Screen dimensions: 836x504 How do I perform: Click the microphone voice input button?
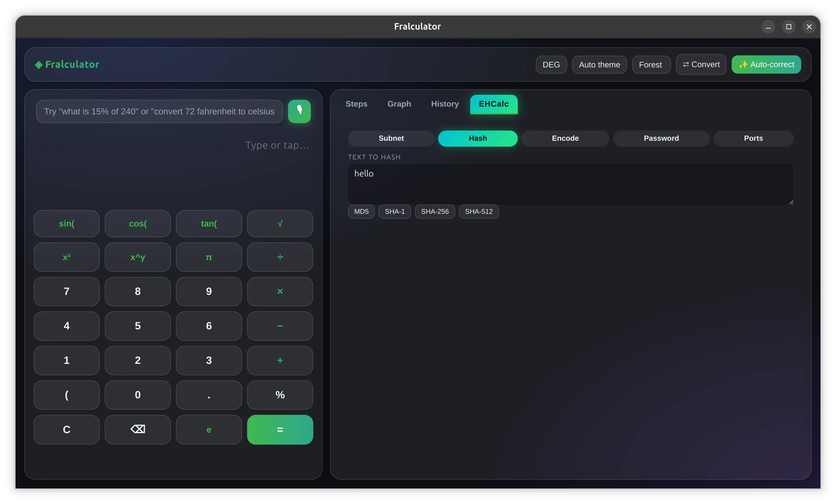[299, 111]
